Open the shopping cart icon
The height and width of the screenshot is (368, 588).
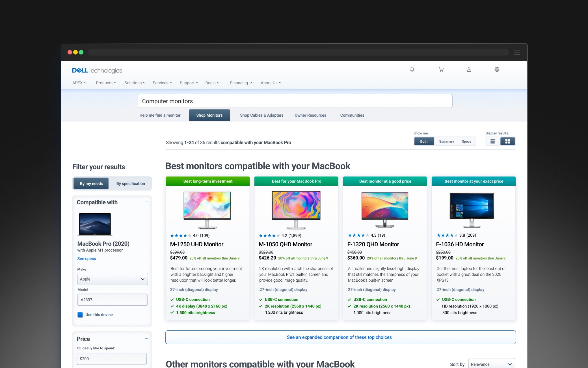point(441,69)
